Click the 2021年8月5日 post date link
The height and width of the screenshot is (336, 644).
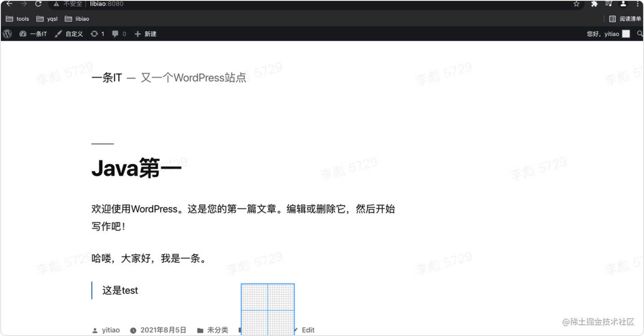[163, 330]
